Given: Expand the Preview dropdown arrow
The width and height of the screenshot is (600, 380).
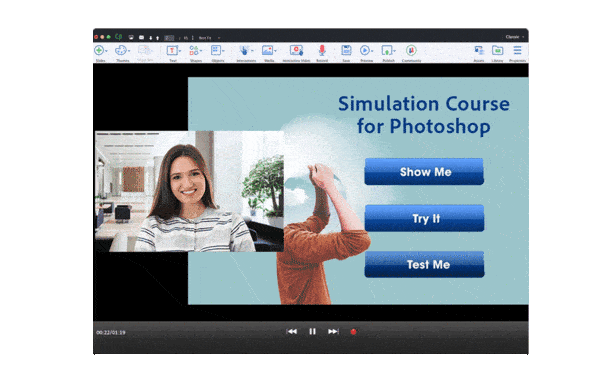Looking at the screenshot, I should pyautogui.click(x=372, y=51).
